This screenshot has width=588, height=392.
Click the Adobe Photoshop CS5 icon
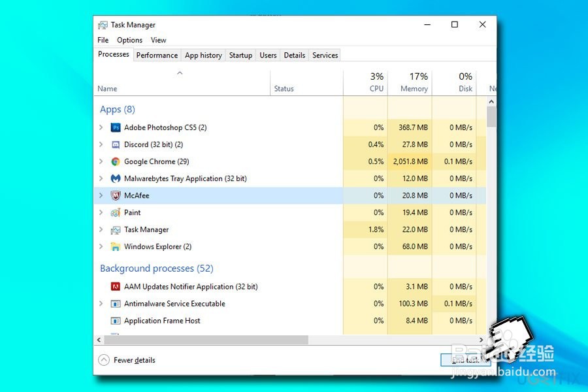tap(116, 127)
